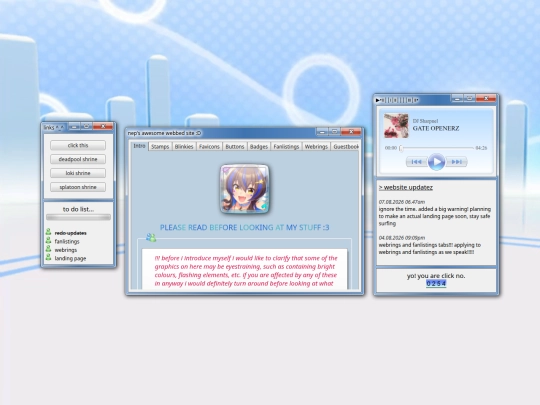Click the two-people icon above warning box
This screenshot has height=405, width=540.
[151, 237]
